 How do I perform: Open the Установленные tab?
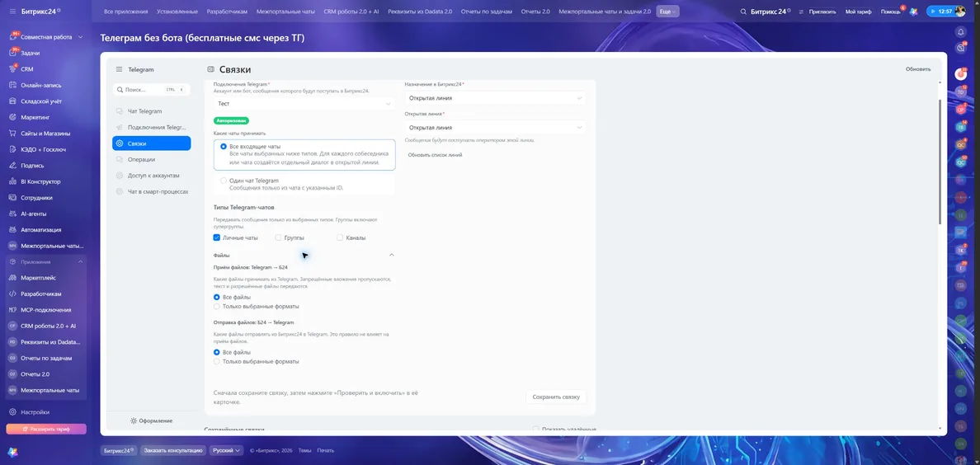(177, 12)
